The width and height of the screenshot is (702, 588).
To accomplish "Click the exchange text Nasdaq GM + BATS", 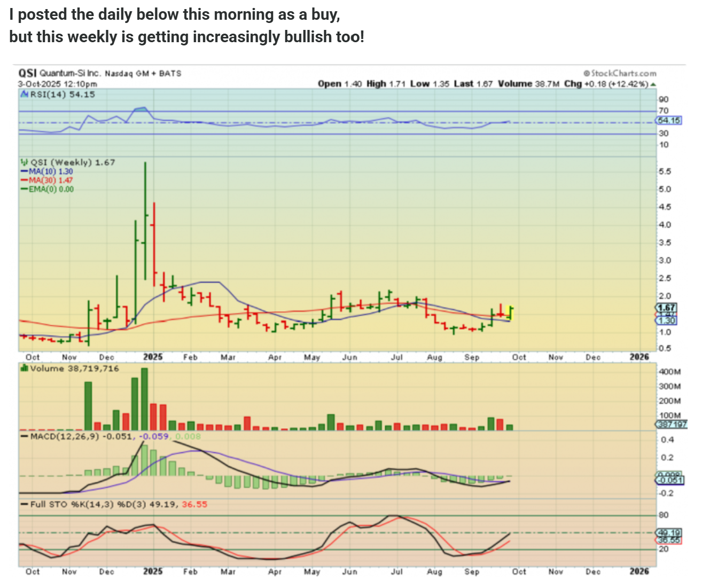I will coord(143,73).
